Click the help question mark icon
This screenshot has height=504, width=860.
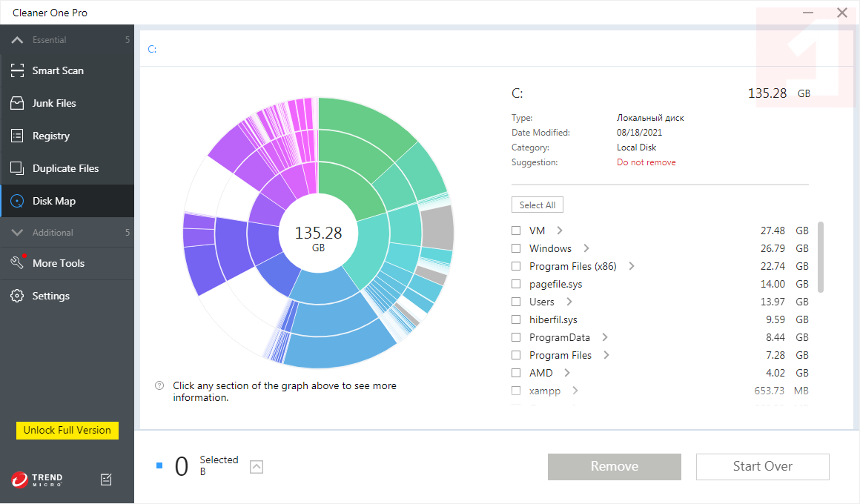click(x=159, y=385)
